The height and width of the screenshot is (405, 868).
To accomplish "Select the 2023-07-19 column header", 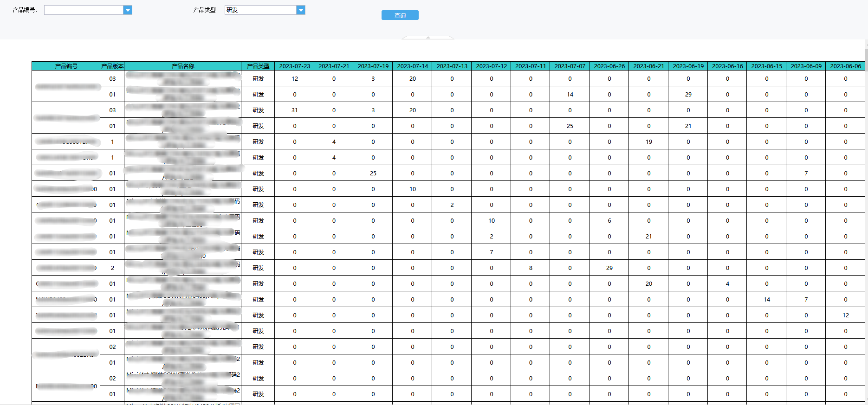I will 373,66.
